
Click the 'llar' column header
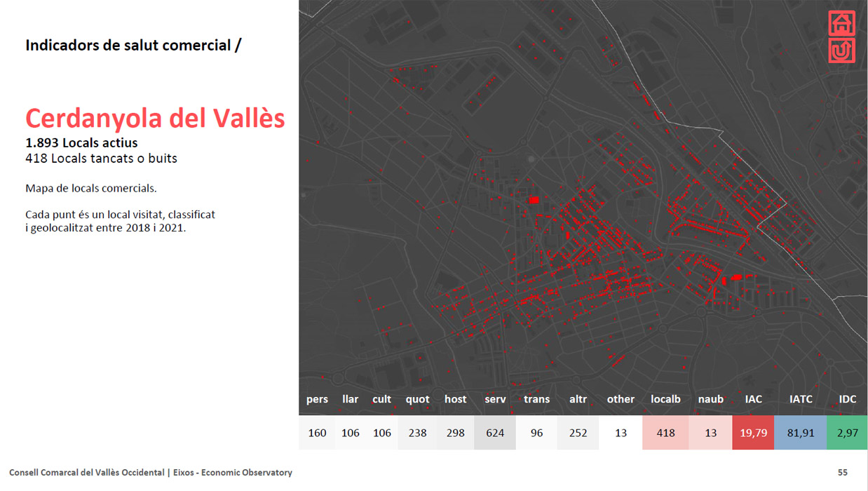pos(351,399)
